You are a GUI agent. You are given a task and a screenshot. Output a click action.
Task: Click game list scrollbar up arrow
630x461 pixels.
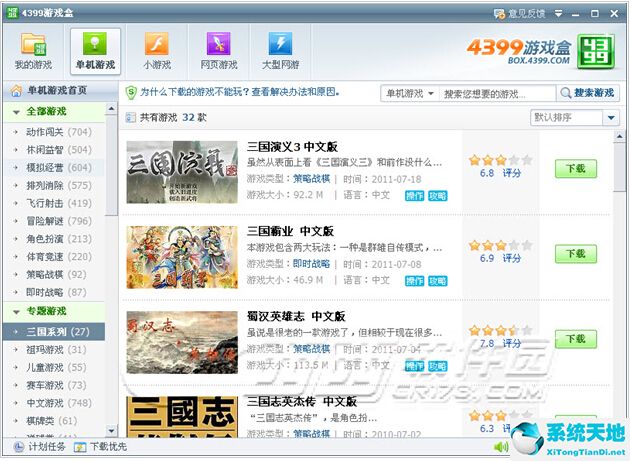[x=619, y=137]
